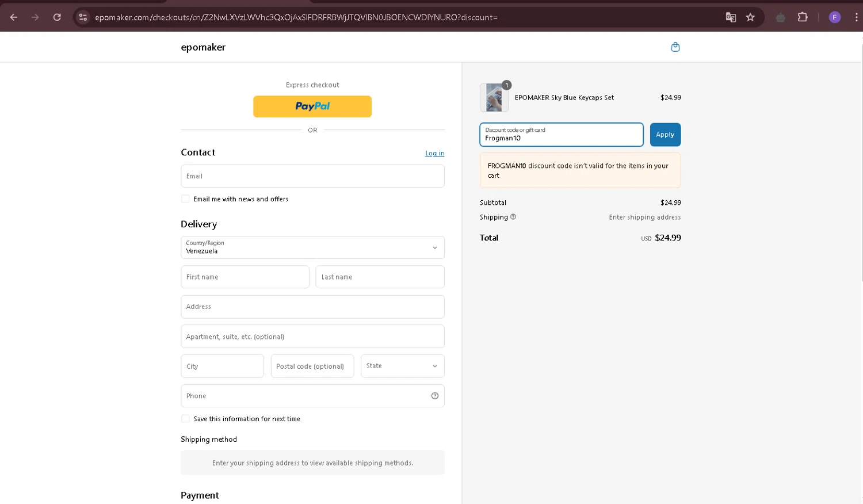Pay with the PayPal express button
Image resolution: width=863 pixels, height=504 pixels.
312,106
